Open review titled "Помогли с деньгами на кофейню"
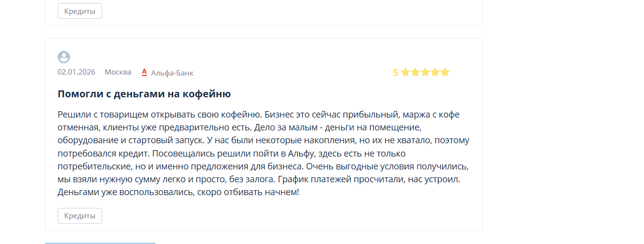Screen dimensions: 644x244 [x=144, y=94]
